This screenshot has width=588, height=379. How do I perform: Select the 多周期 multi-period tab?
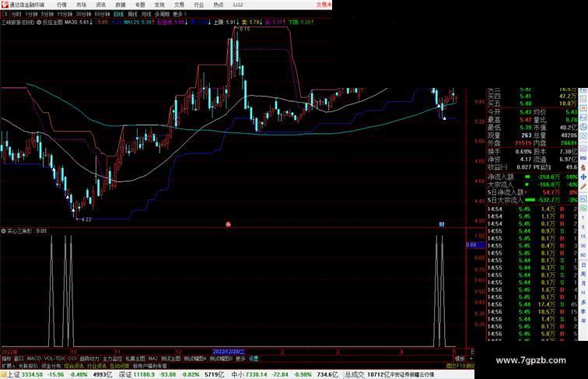tap(162, 14)
